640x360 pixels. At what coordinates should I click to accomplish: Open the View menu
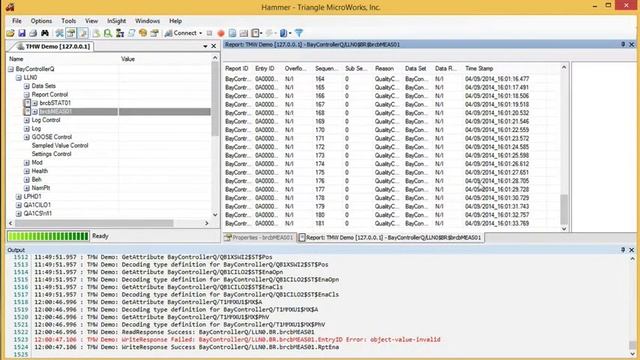tap(91, 21)
